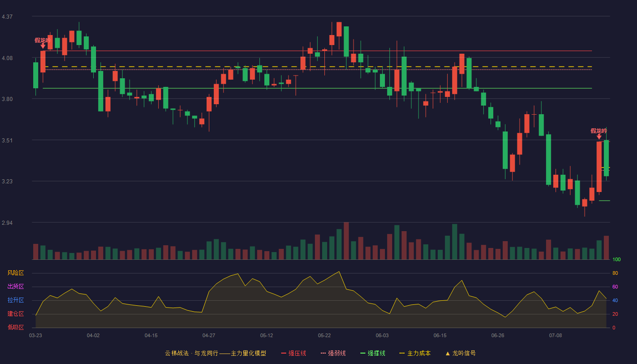Click the 06-03 date label
637x364 pixels.
(382, 335)
